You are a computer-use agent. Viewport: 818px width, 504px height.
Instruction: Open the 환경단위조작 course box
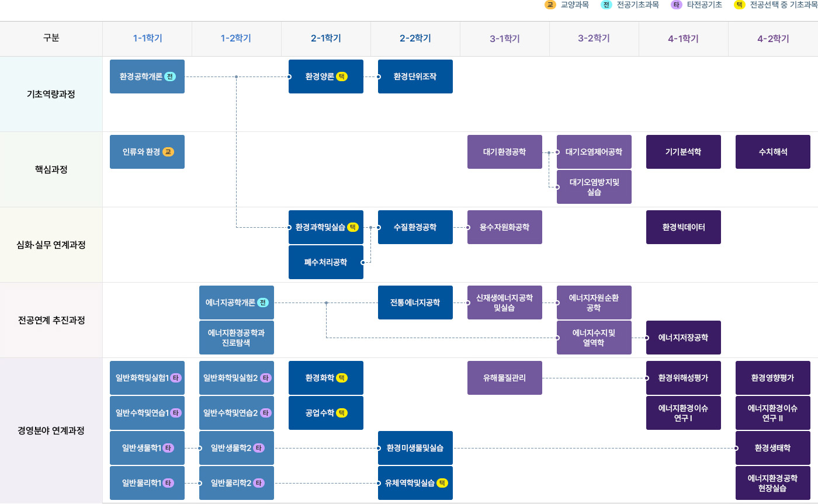click(415, 77)
